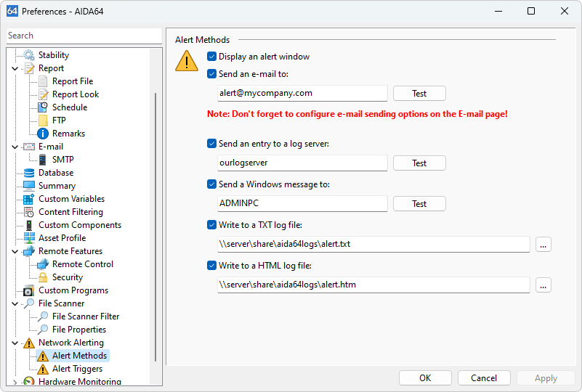
Task: Click the ourlogserver input field
Action: 302,163
